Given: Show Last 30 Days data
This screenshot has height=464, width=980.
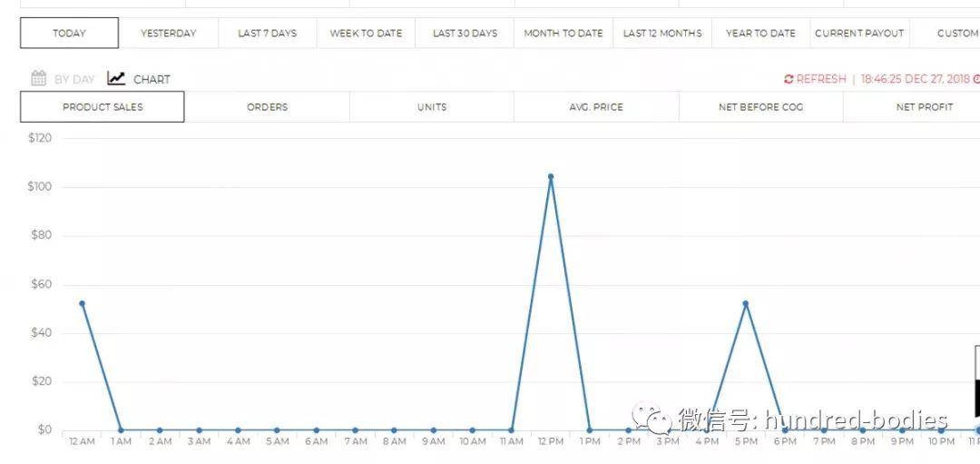Looking at the screenshot, I should [465, 34].
